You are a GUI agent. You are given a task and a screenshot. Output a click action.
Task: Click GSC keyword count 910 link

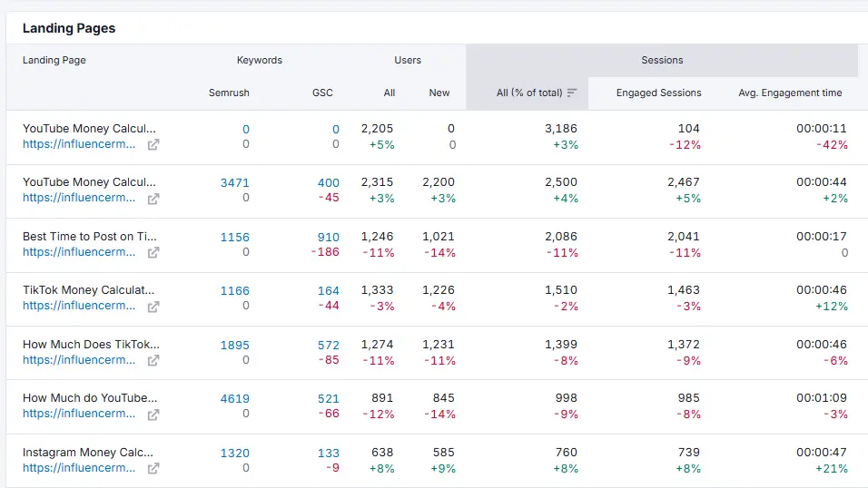[328, 237]
